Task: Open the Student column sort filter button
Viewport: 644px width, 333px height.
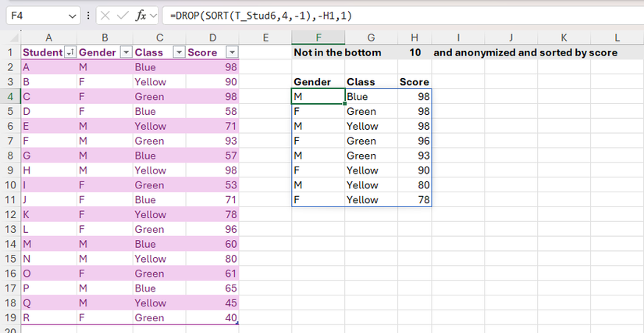Action: pos(69,52)
